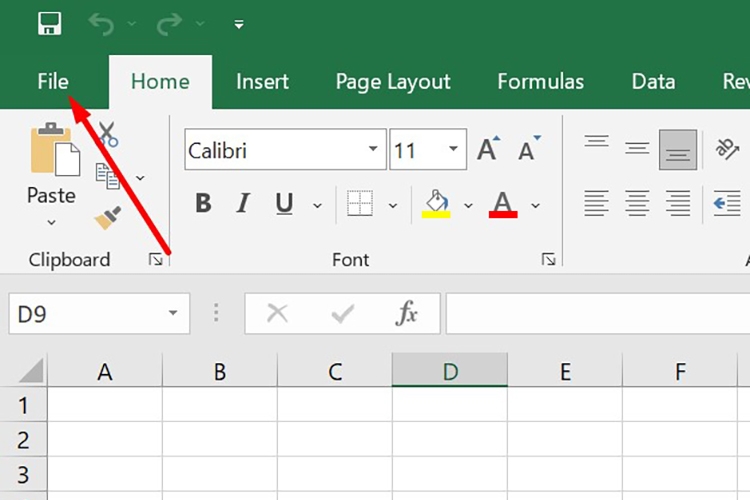Open the Copy options dropdown arrow
750x500 pixels.
[140, 178]
